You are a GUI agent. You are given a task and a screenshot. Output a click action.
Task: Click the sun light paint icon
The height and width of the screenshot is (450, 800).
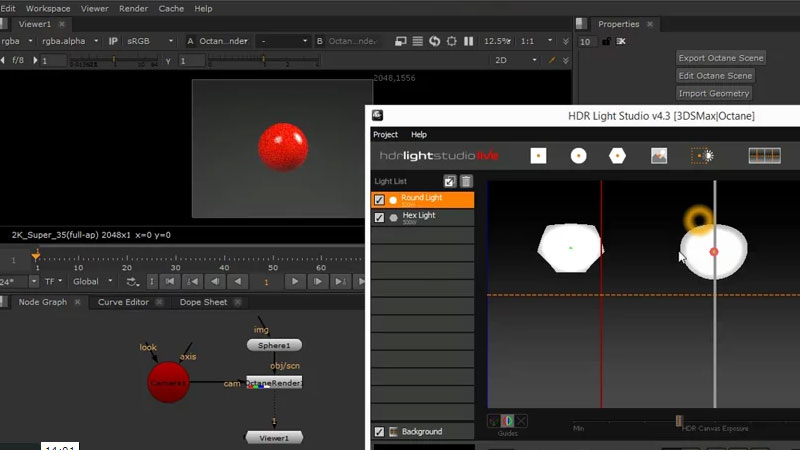pyautogui.click(x=702, y=156)
